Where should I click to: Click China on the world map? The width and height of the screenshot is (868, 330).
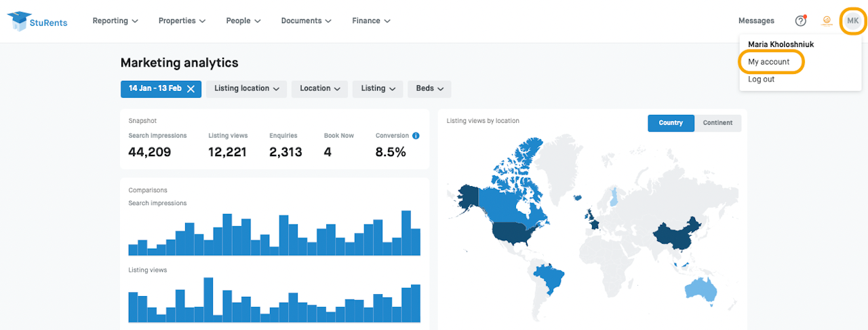click(x=675, y=234)
